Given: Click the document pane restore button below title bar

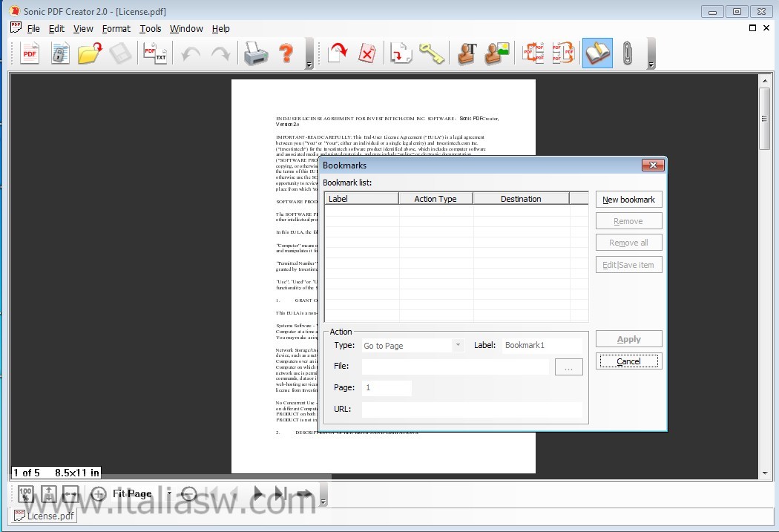Looking at the screenshot, I should (752, 27).
